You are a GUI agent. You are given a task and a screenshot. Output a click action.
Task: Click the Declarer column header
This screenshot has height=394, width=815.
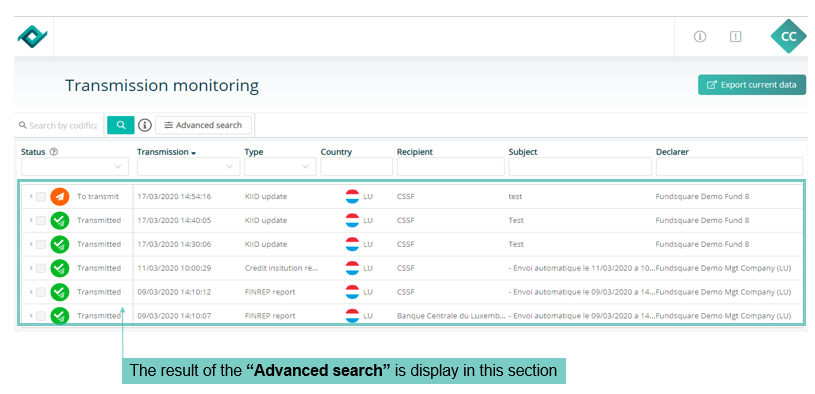672,152
